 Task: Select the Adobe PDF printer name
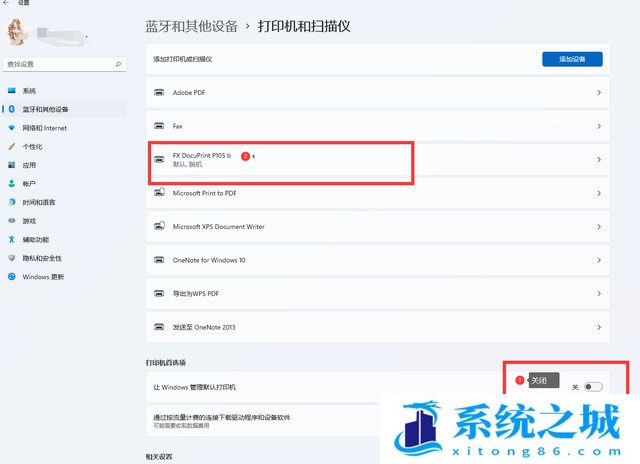coord(189,93)
